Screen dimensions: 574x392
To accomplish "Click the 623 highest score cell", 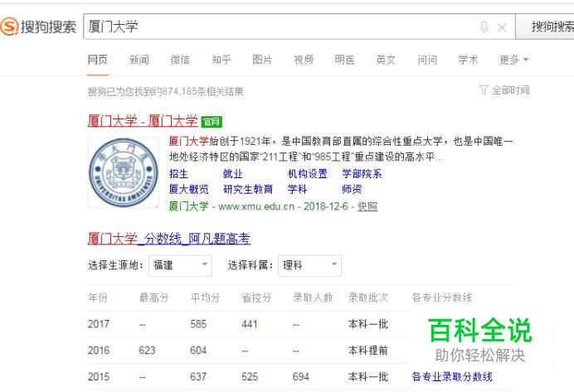I will coord(147,351).
